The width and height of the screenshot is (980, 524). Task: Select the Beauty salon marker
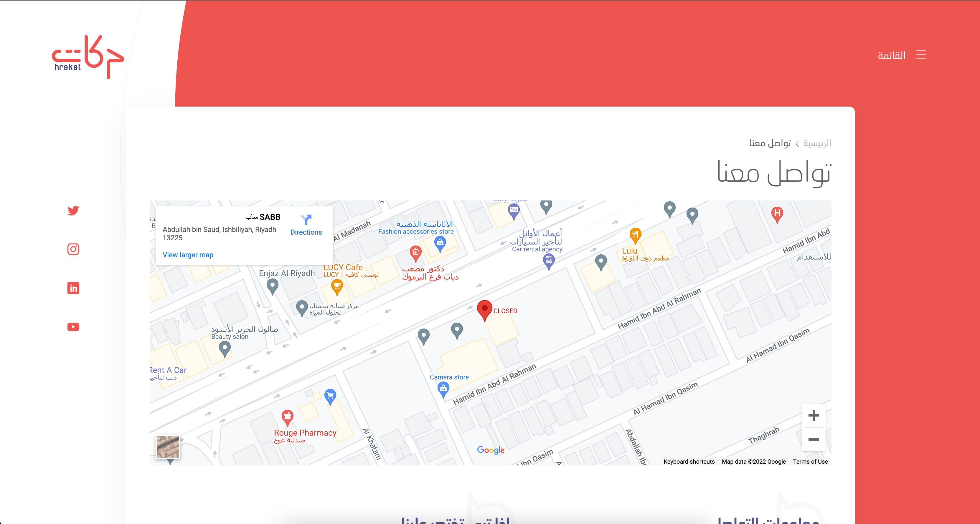pyautogui.click(x=225, y=349)
